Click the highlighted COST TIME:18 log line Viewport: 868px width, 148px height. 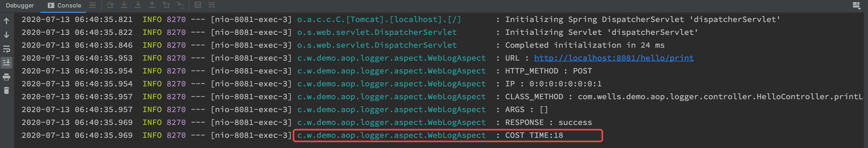[448, 136]
